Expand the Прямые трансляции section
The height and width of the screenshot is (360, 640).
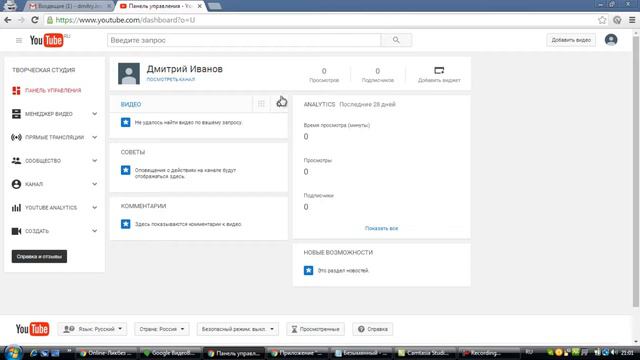(94, 137)
